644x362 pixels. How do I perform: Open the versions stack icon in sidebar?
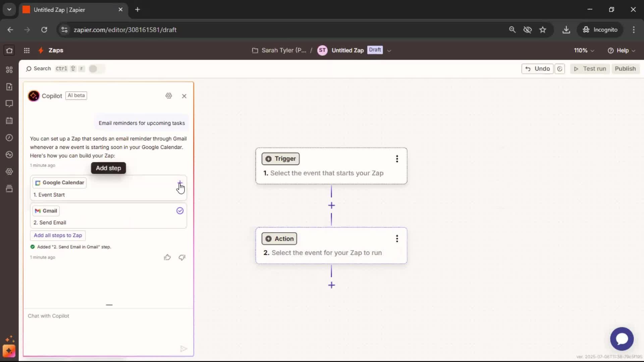[9, 188]
